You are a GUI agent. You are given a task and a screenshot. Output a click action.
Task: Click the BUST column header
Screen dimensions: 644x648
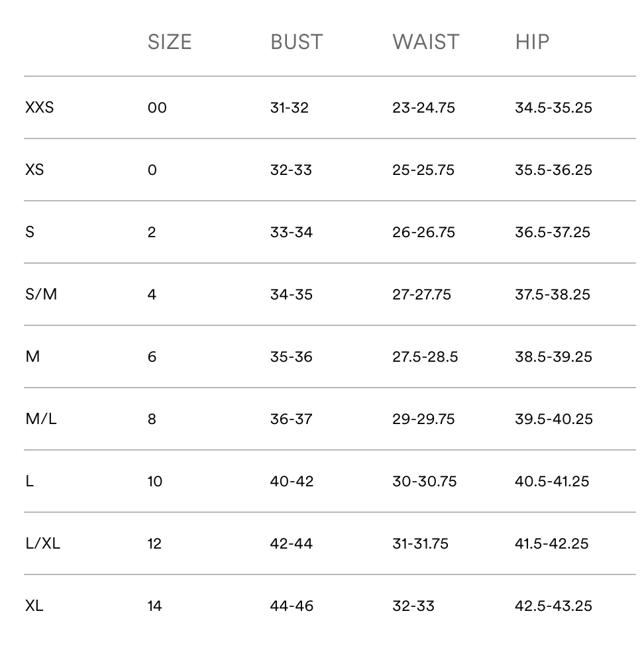(x=296, y=42)
